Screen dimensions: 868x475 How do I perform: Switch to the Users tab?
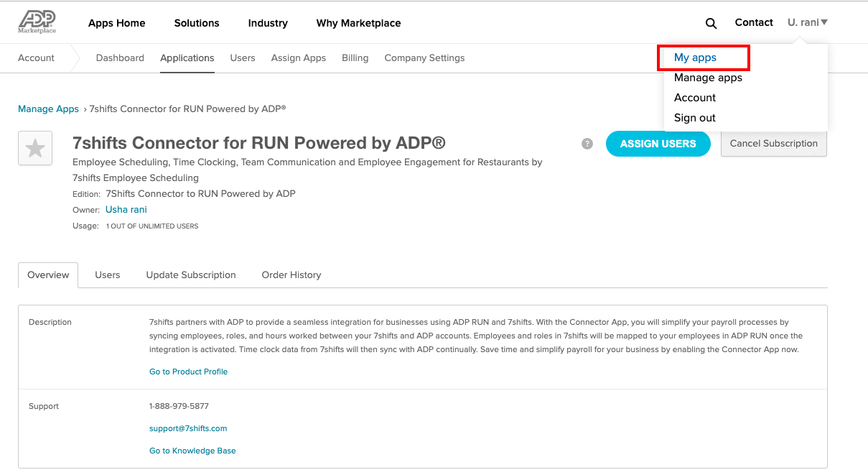tap(107, 275)
